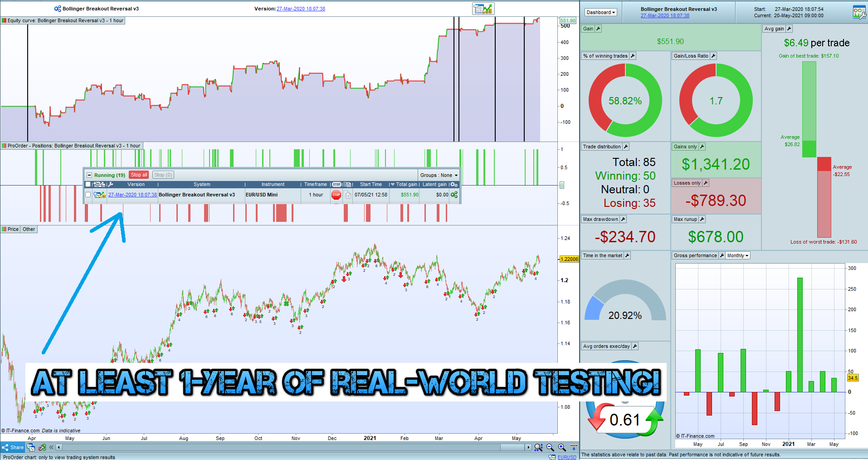Screen dimensions: 868x460
Task: Zoom in on the chart with magnifier plus
Action: (x=561, y=447)
